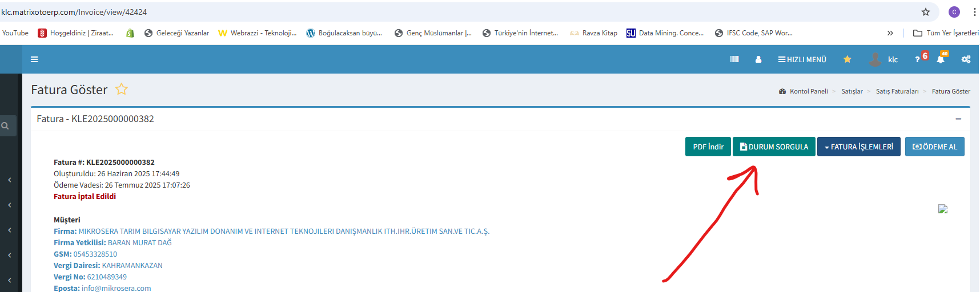
Task: Open help question mark with badge 6
Action: (x=918, y=59)
